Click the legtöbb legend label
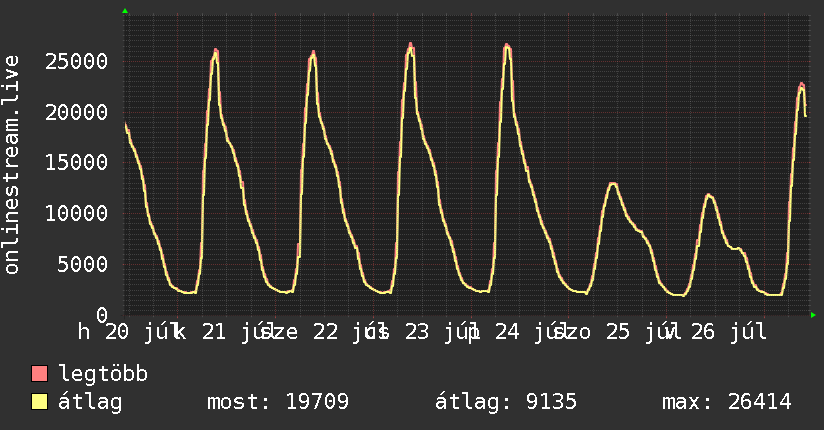This screenshot has height=430, width=824. coord(103,374)
